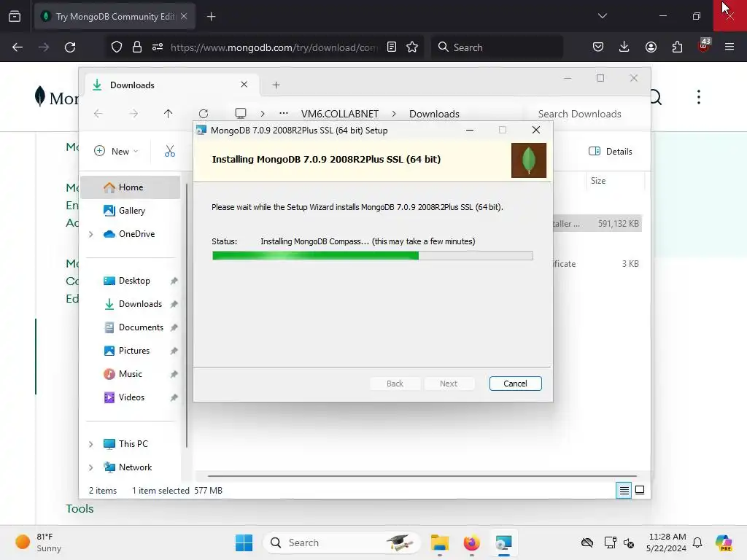747x560 pixels.
Task: Click Explorer forward navigation arrow
Action: click(x=133, y=113)
